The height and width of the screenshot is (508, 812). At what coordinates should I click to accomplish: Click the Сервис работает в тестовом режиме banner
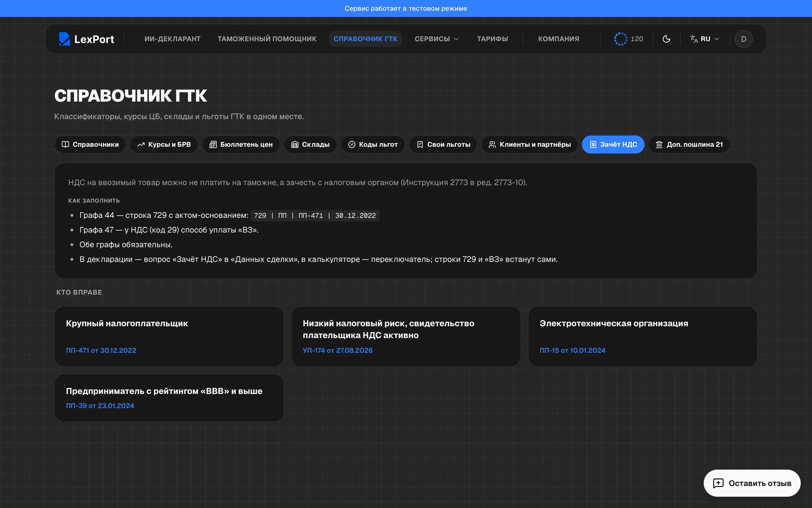point(406,8)
